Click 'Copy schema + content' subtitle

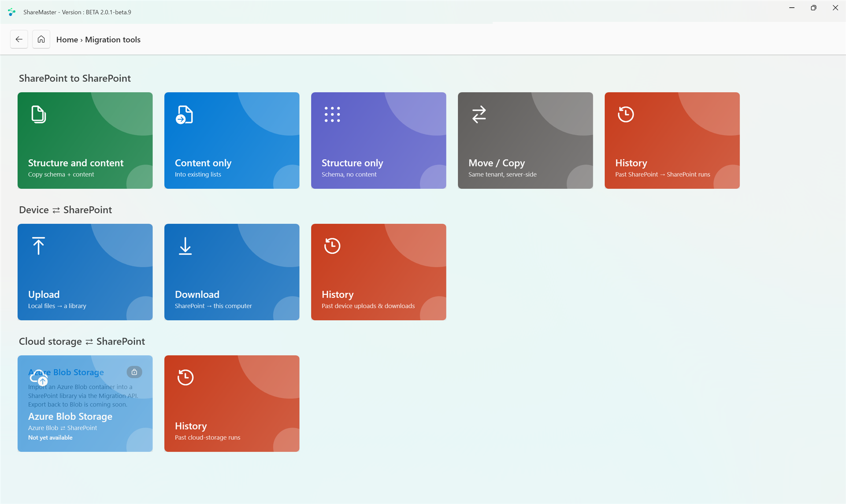[61, 174]
